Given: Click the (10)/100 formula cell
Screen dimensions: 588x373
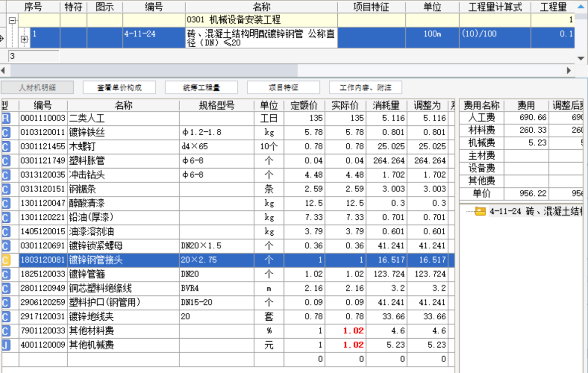Looking at the screenshot, I should click(x=495, y=37).
